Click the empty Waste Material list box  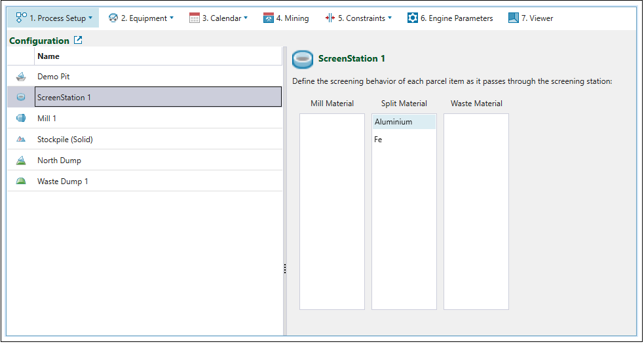pyautogui.click(x=476, y=211)
